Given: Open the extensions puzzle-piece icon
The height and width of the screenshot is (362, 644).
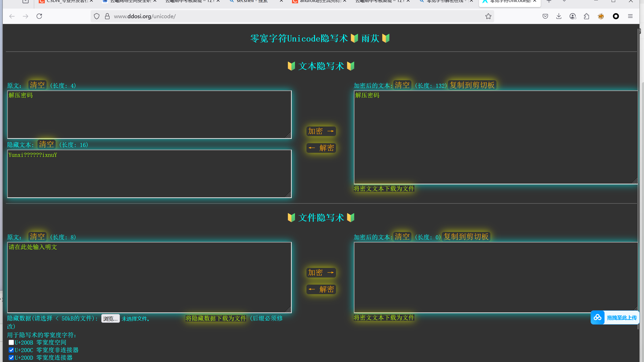Looking at the screenshot, I should (x=587, y=16).
